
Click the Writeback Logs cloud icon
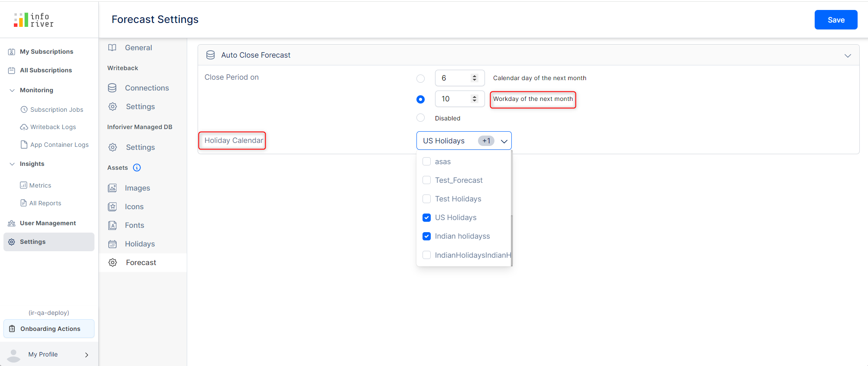tap(24, 127)
